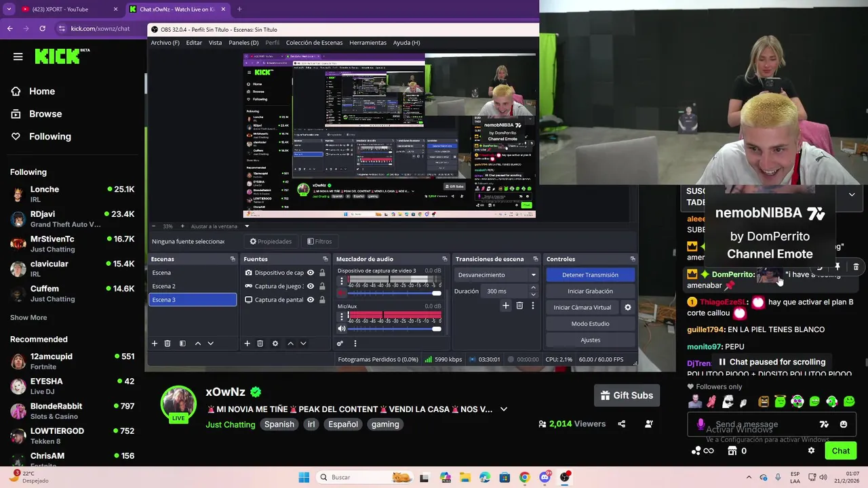
Task: Open Kick hamburger sidebar menu
Action: pos(18,57)
